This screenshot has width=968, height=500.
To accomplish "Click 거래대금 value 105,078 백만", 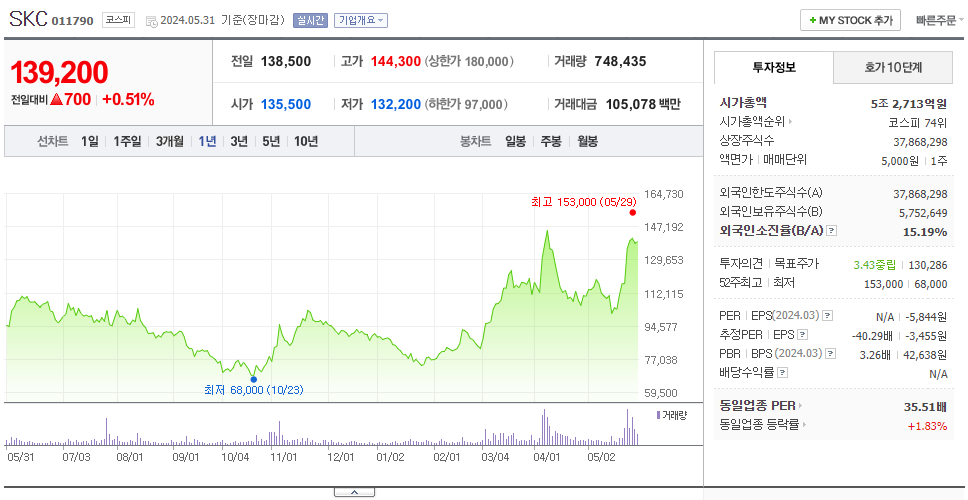I will 643,104.
